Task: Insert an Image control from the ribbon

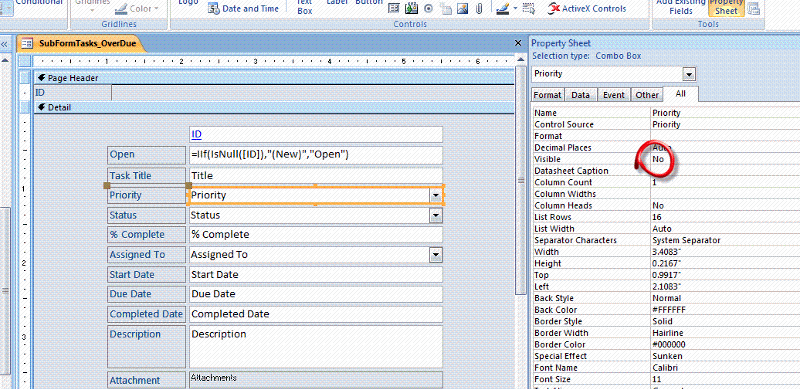Action: (462, 8)
